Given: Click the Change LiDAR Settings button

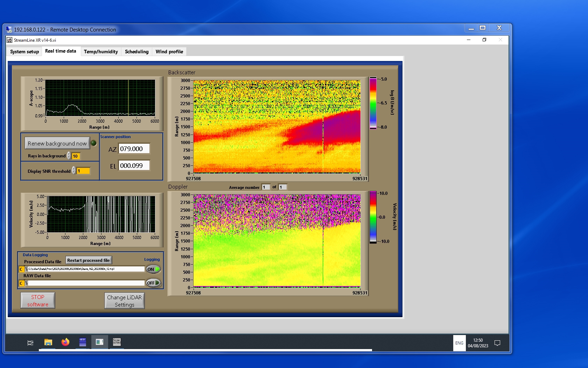Looking at the screenshot, I should click(x=124, y=301).
